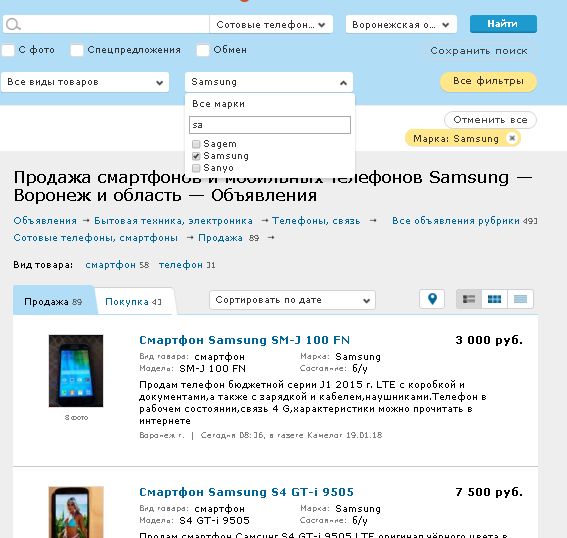Uncheck the Samsung brand checkbox

[196, 156]
